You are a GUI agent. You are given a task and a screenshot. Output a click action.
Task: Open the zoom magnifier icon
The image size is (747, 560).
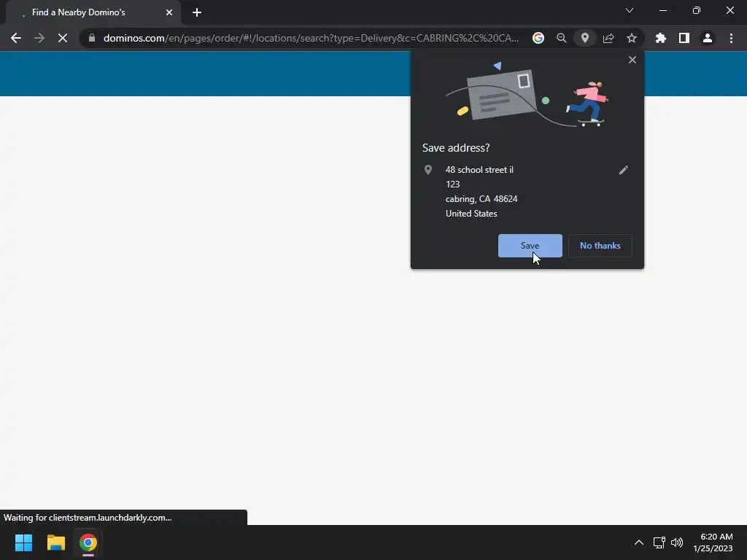coord(562,38)
